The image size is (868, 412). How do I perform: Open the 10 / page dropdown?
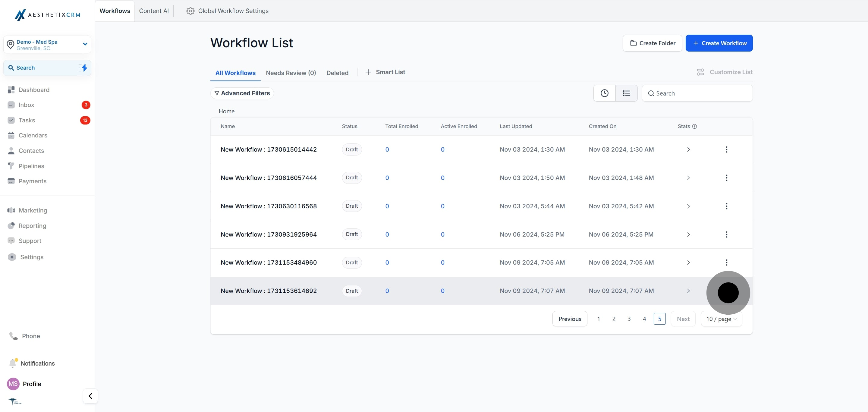coord(722,319)
